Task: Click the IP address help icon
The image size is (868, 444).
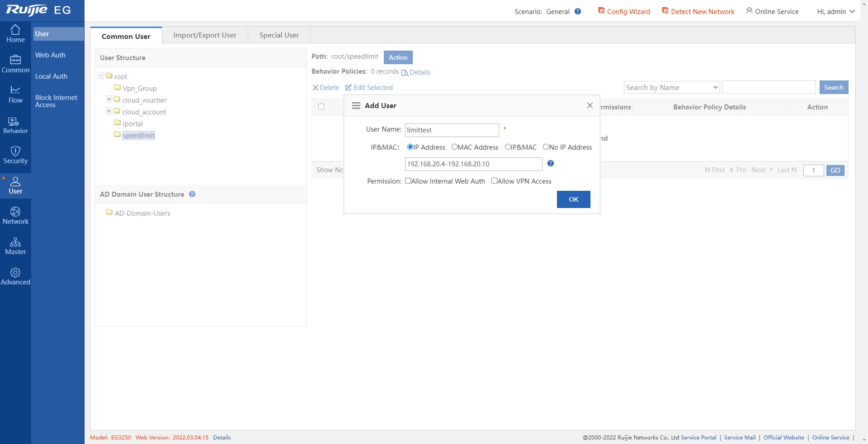Action: coord(550,164)
